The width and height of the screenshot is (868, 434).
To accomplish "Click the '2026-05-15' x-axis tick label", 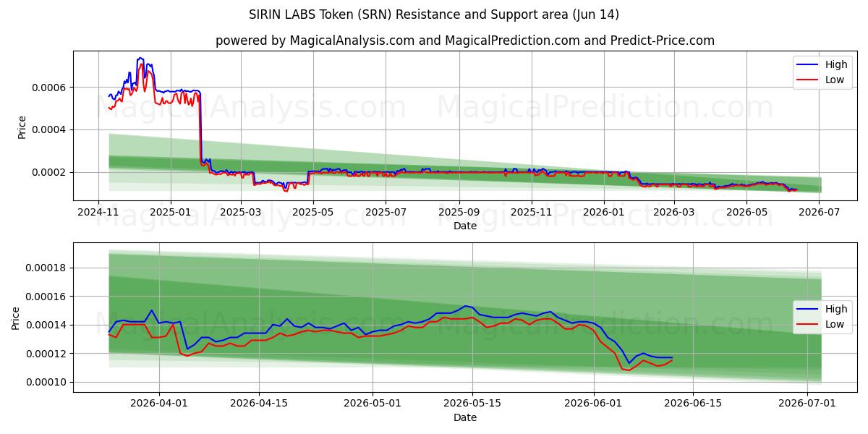I will click(472, 404).
